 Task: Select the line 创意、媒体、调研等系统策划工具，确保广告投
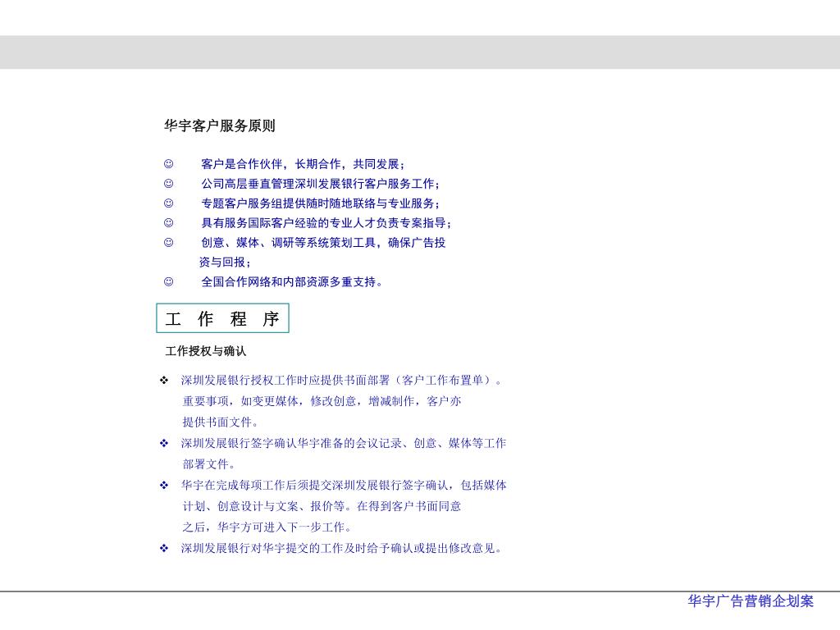click(x=323, y=243)
